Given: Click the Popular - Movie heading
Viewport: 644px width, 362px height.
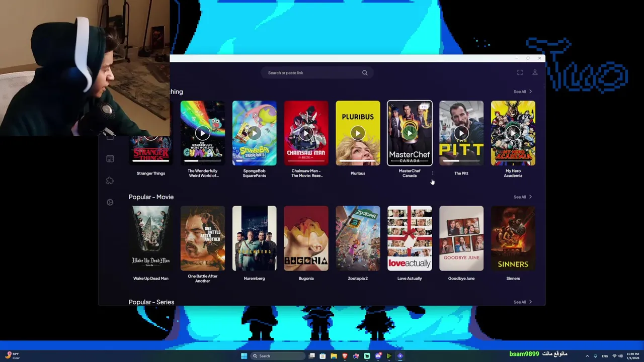Looking at the screenshot, I should [151, 197].
